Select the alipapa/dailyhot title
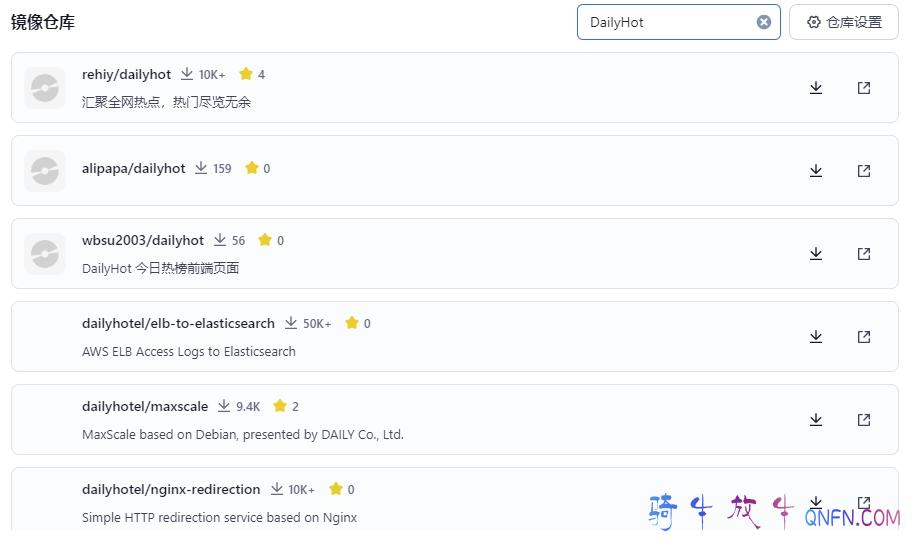 pyautogui.click(x=133, y=168)
